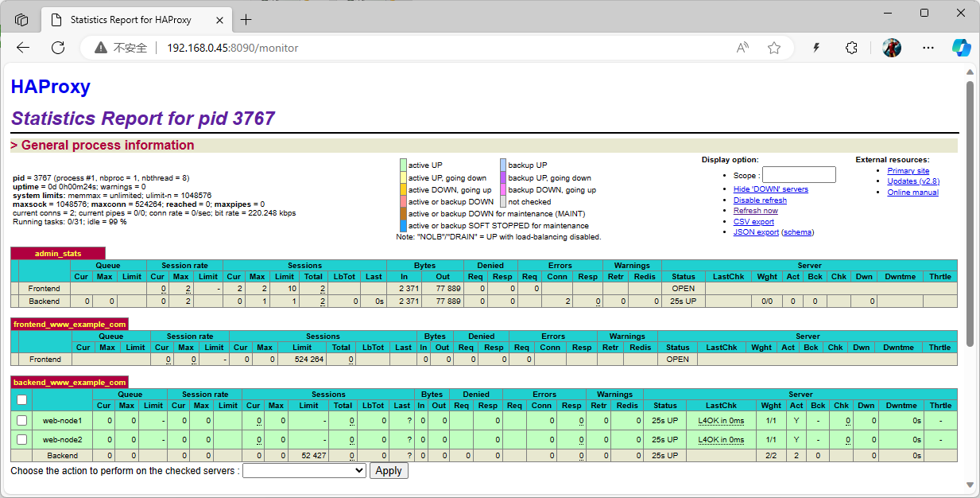
Task: Open the Primary site link
Action: click(x=908, y=171)
